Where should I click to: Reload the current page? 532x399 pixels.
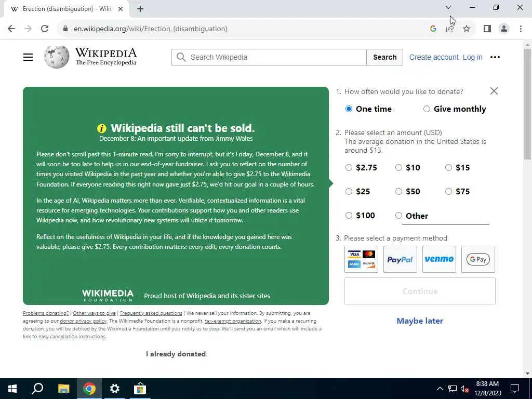45,29
